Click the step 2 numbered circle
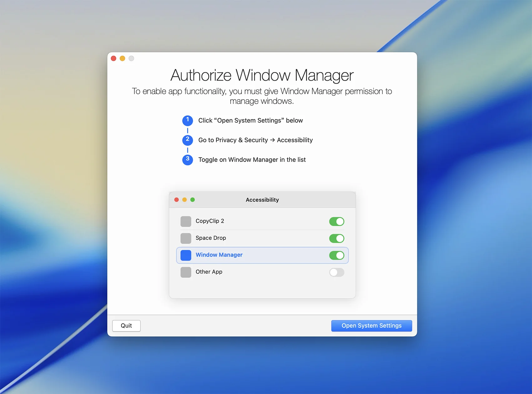The width and height of the screenshot is (532, 394). pyautogui.click(x=187, y=140)
